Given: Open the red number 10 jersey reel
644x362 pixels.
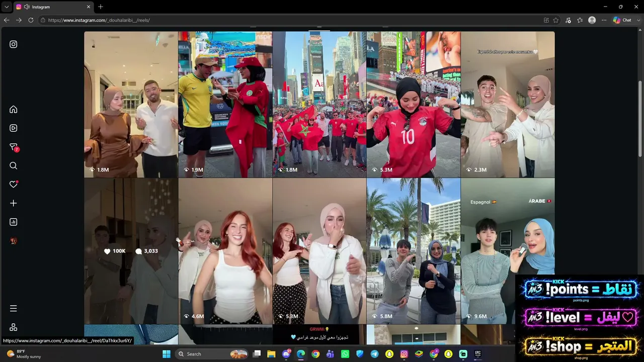Looking at the screenshot, I should pyautogui.click(x=414, y=105).
